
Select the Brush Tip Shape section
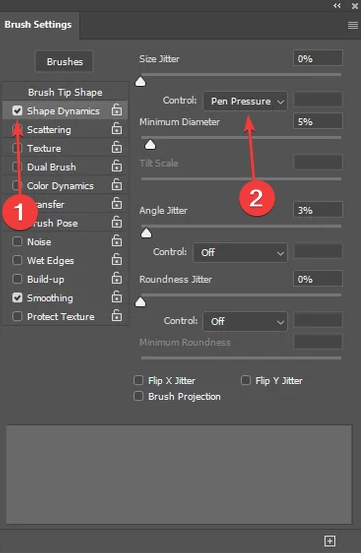click(65, 92)
